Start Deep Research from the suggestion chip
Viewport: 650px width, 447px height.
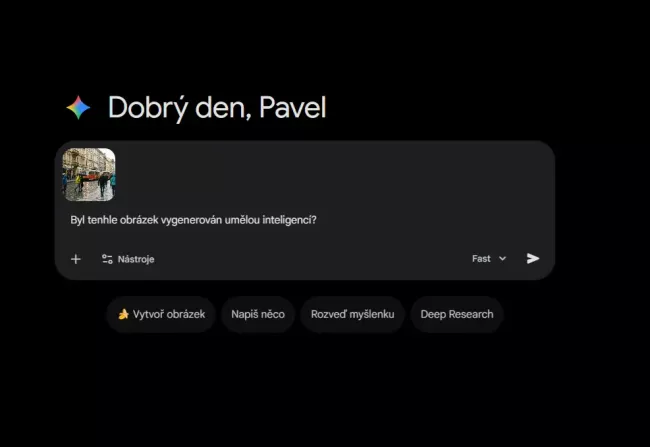pyautogui.click(x=457, y=314)
